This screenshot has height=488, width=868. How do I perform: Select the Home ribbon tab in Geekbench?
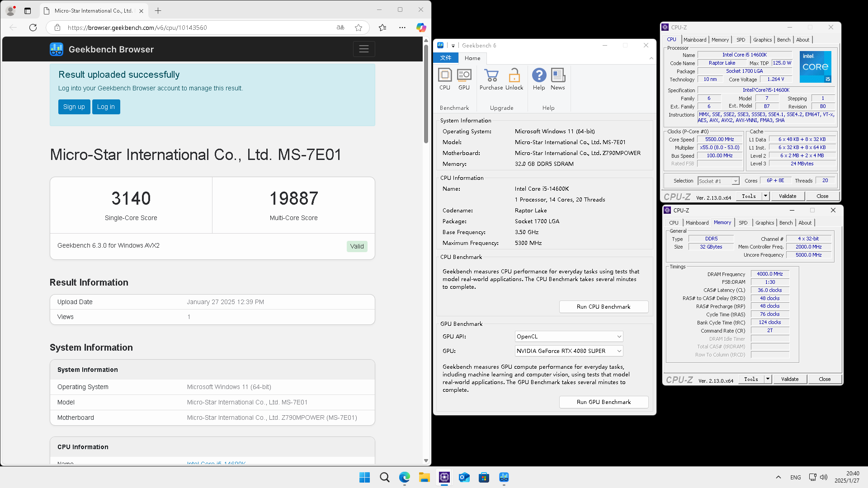click(x=472, y=58)
